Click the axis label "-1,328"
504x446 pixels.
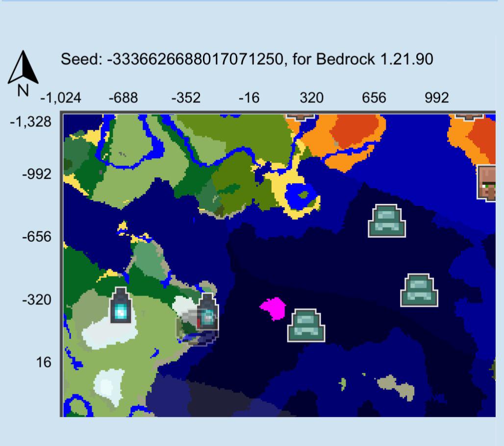point(30,122)
